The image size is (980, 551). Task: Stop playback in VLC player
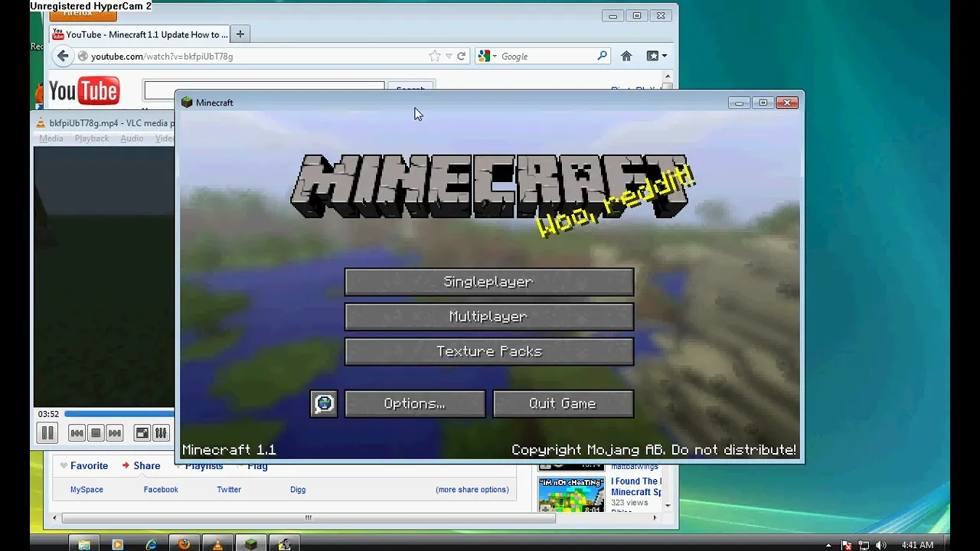point(96,433)
